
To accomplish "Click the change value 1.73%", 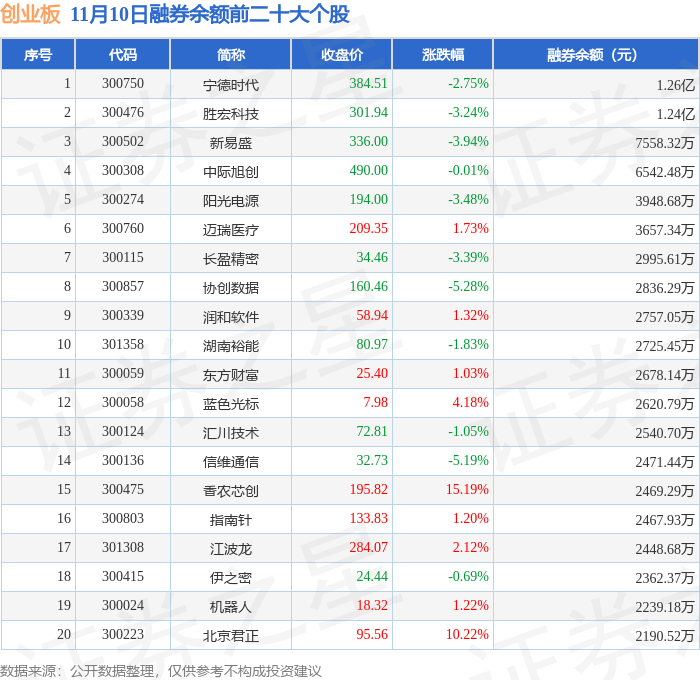I will click(471, 229).
